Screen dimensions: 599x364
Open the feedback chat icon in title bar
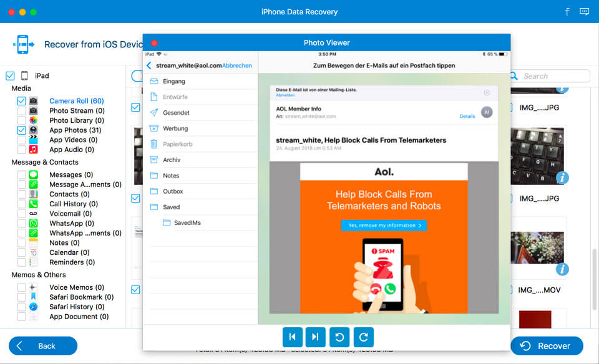pyautogui.click(x=584, y=12)
